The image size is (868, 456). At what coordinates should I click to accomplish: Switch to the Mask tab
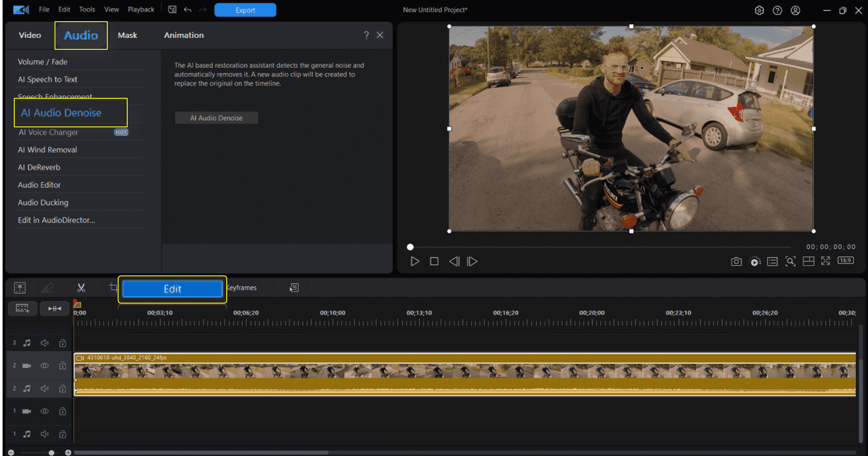click(127, 35)
